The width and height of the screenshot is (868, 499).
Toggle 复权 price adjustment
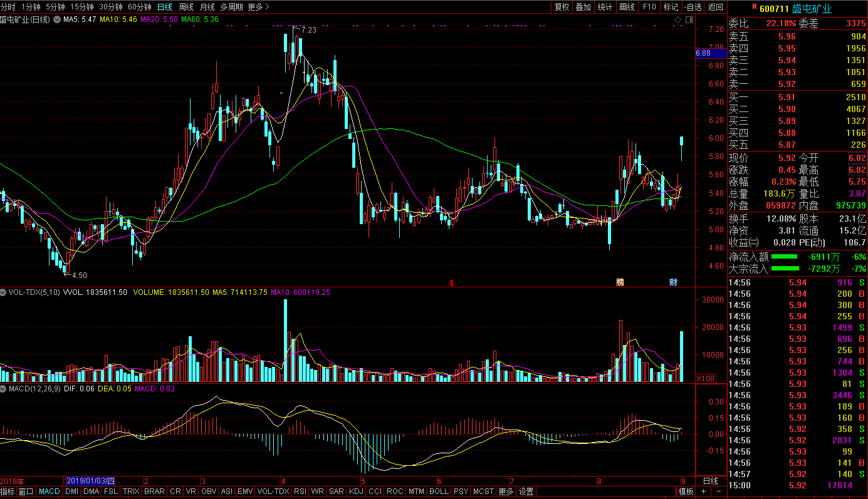tap(562, 7)
